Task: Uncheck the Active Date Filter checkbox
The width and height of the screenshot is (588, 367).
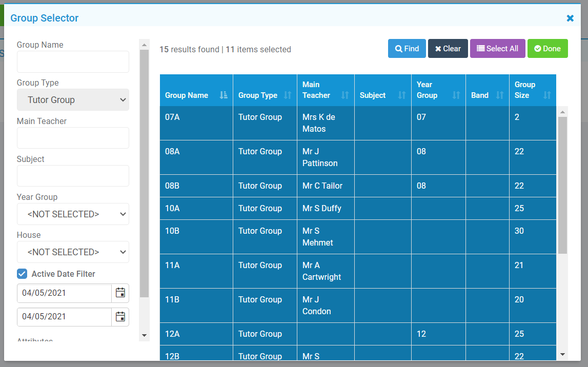Action: pyautogui.click(x=22, y=274)
